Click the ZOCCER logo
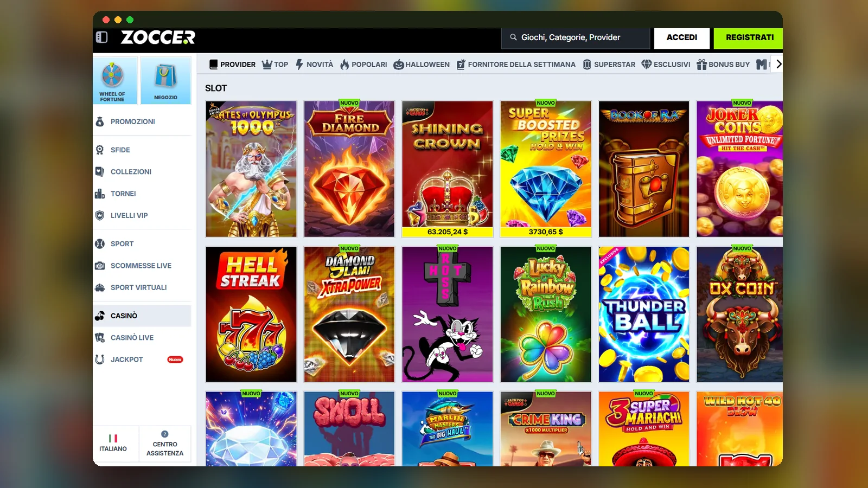This screenshot has width=868, height=488. click(x=157, y=37)
